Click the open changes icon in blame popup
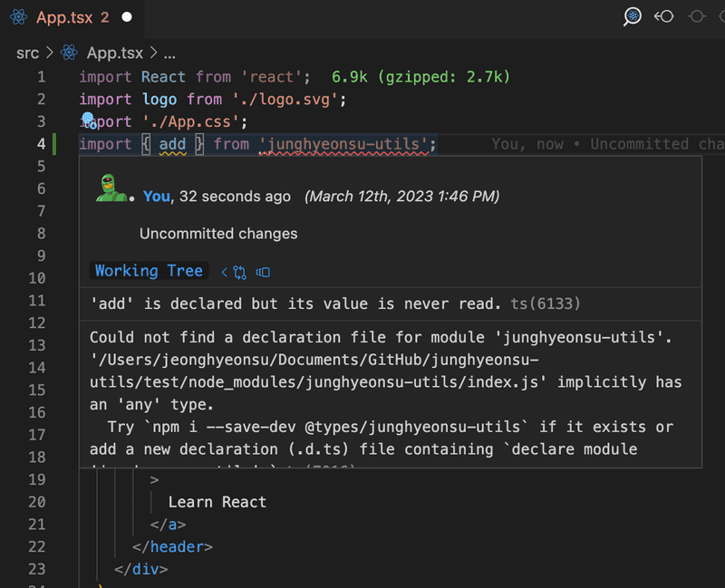Viewport: 725px width, 588px height. point(263,273)
